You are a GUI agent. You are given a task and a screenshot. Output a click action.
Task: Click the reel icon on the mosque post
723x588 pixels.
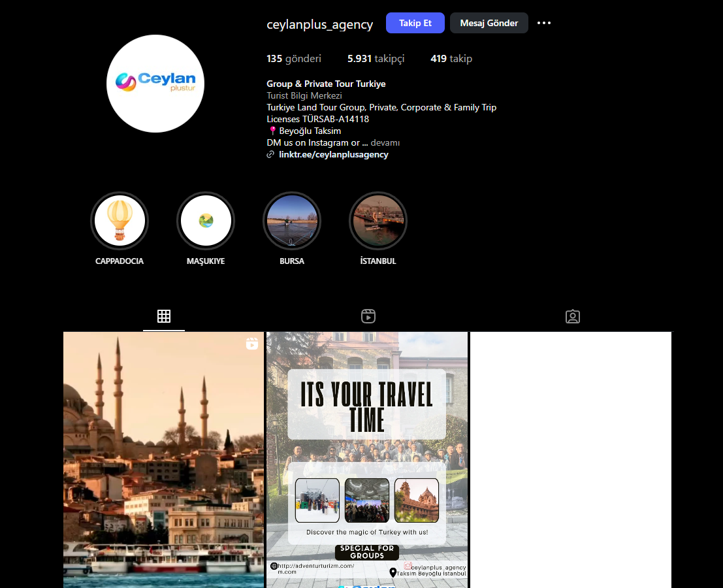pyautogui.click(x=252, y=344)
